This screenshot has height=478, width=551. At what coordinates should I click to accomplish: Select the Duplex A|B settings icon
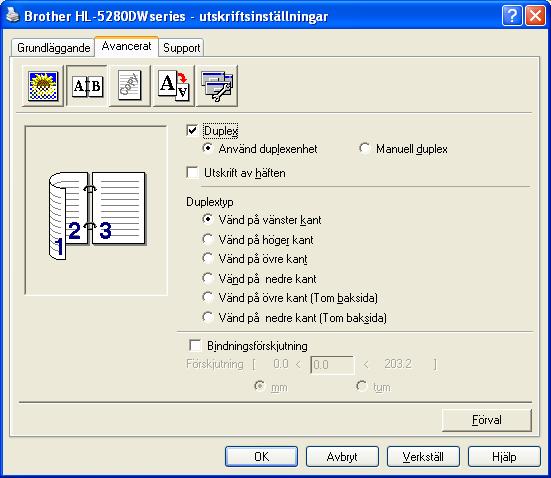(87, 86)
